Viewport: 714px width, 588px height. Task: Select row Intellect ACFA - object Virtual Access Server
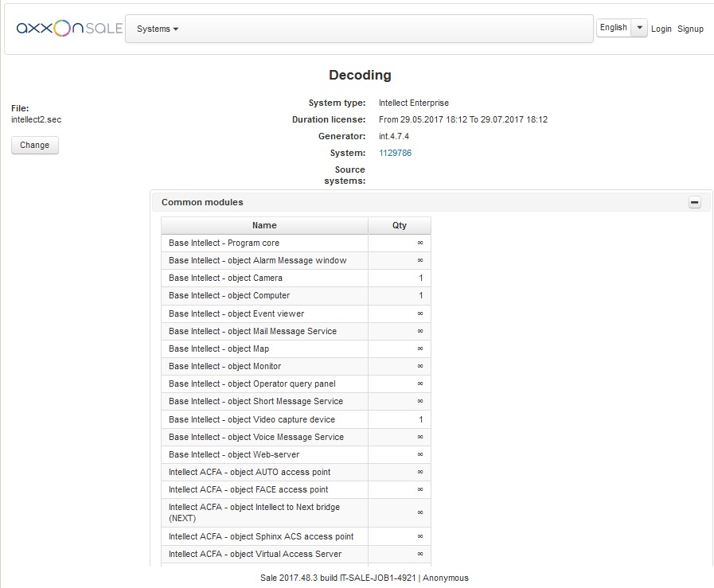[295, 555]
